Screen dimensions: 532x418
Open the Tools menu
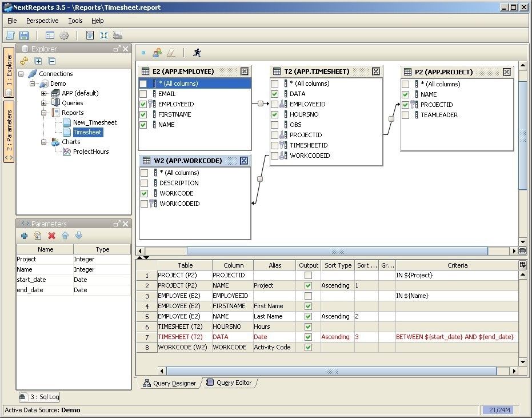pyautogui.click(x=75, y=21)
